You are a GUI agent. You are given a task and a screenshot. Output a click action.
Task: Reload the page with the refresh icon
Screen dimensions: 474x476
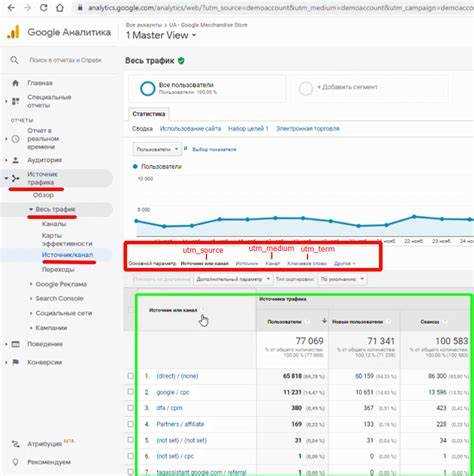coord(43,8)
